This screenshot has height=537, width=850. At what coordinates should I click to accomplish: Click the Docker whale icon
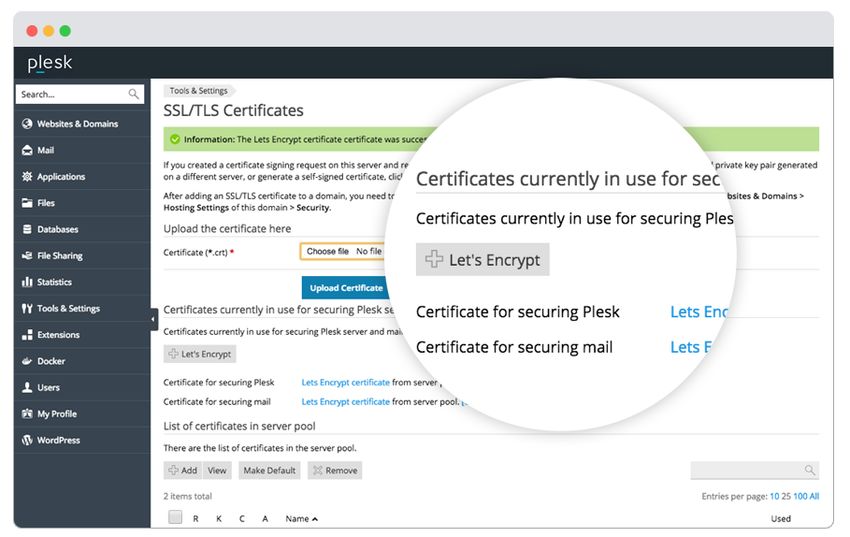tap(27, 361)
